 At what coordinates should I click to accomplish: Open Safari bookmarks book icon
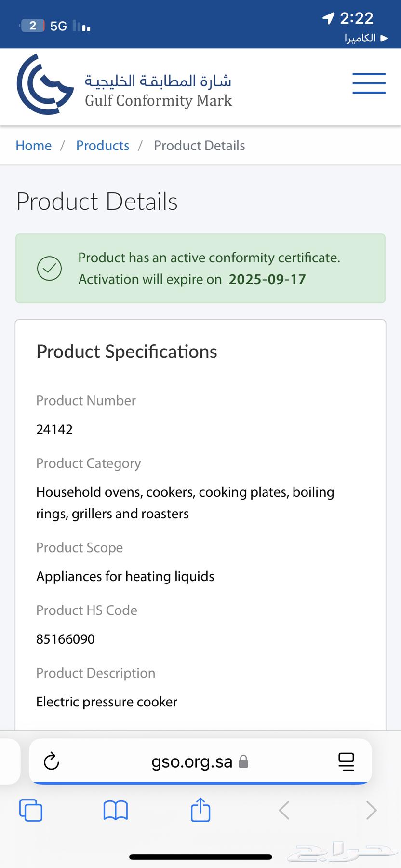pyautogui.click(x=116, y=810)
